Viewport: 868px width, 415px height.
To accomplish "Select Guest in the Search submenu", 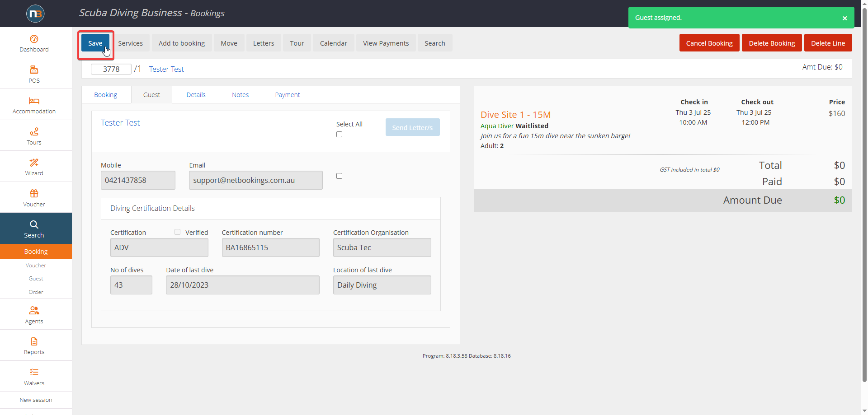I will point(36,279).
